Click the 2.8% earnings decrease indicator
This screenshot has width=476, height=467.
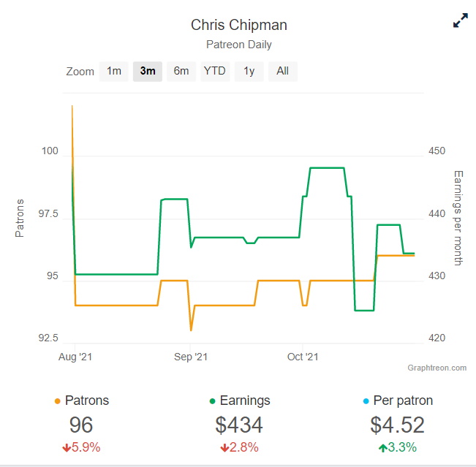tap(239, 447)
